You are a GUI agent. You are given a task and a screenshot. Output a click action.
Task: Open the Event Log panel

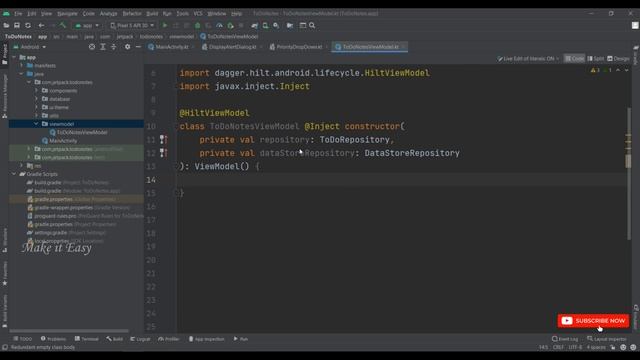click(565, 339)
